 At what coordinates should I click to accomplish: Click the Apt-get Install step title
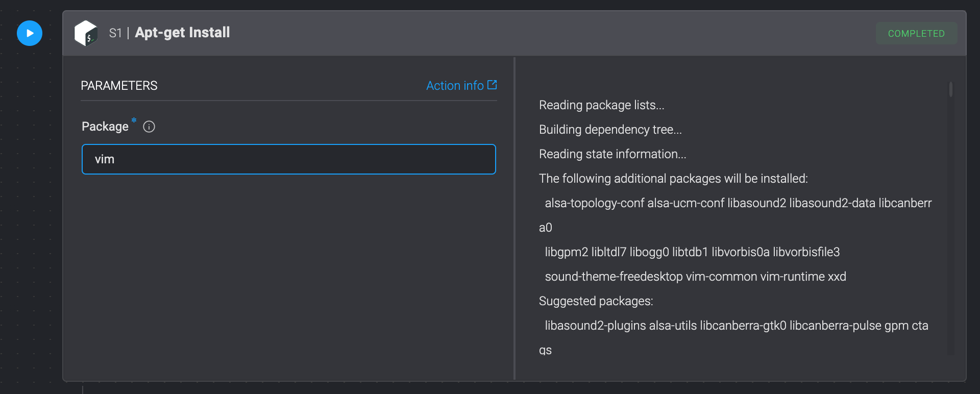(x=182, y=33)
